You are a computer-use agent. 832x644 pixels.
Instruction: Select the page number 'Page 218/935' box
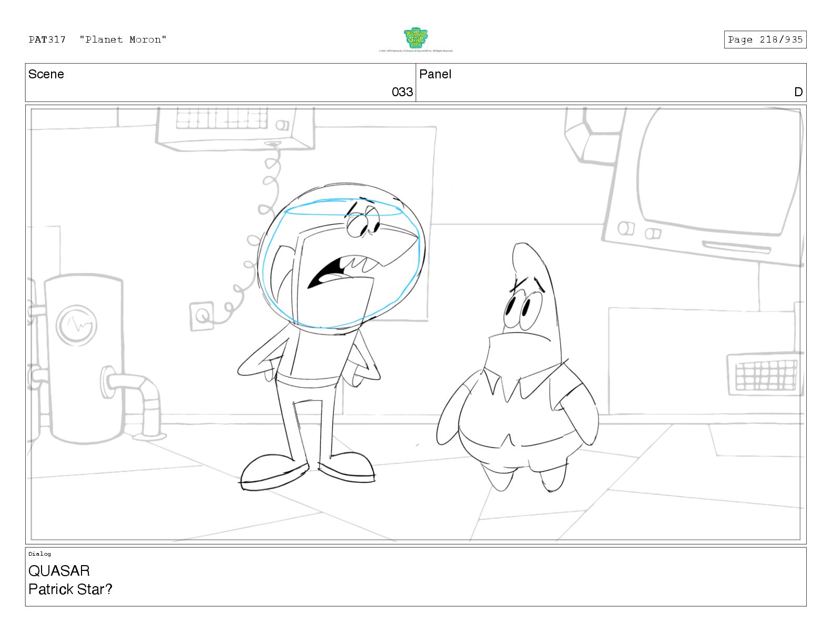pos(765,39)
